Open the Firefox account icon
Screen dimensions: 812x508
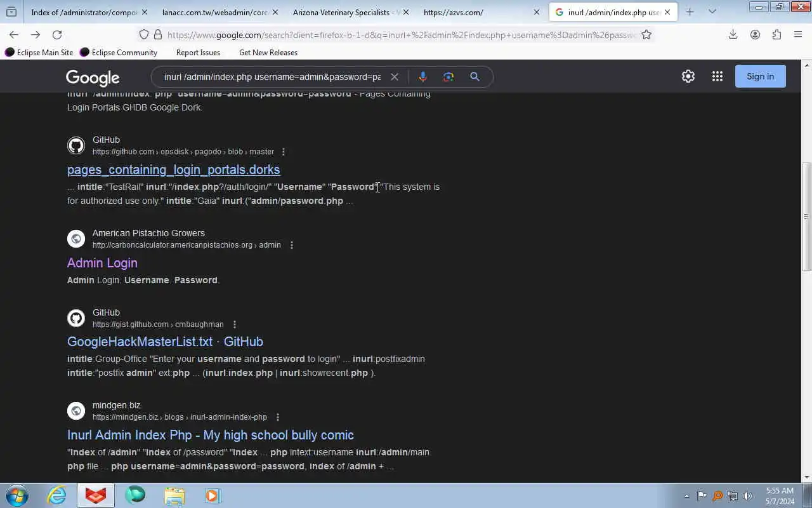[755, 35]
